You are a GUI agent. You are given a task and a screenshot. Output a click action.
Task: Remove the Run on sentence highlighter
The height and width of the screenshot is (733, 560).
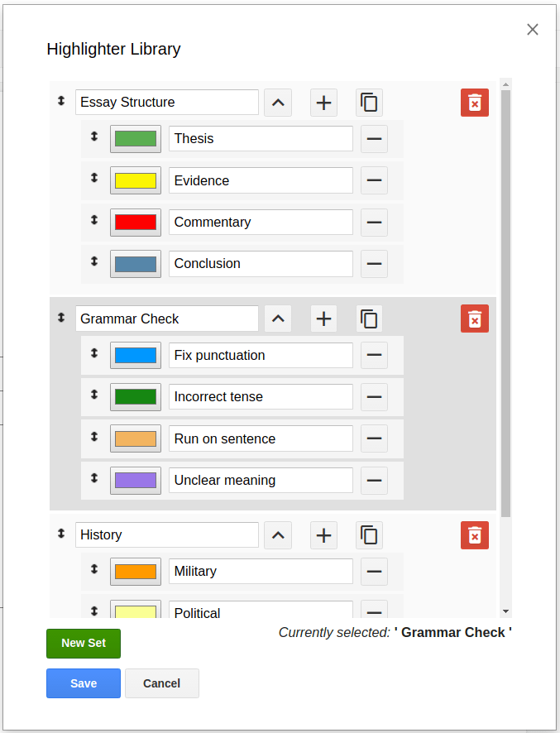pyautogui.click(x=374, y=438)
